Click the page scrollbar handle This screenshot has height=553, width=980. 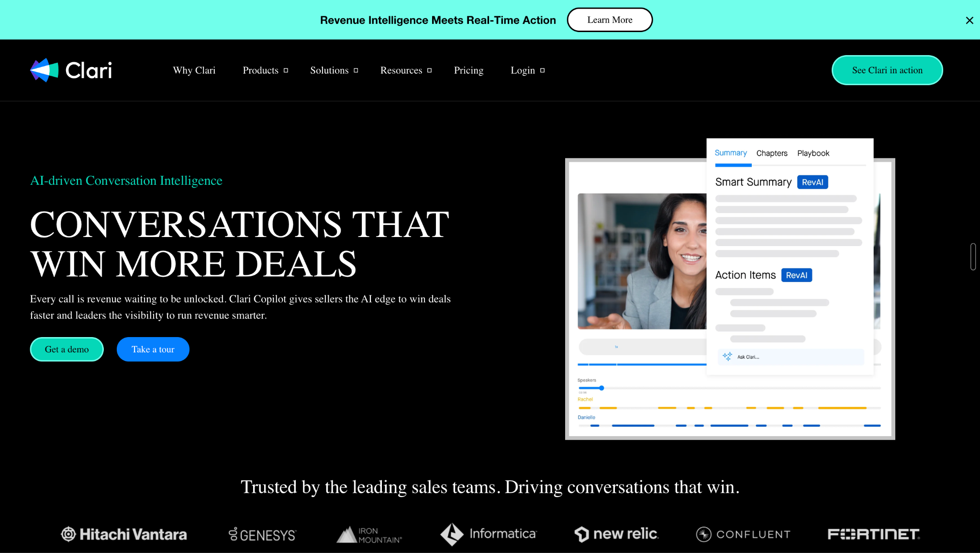[x=973, y=257]
